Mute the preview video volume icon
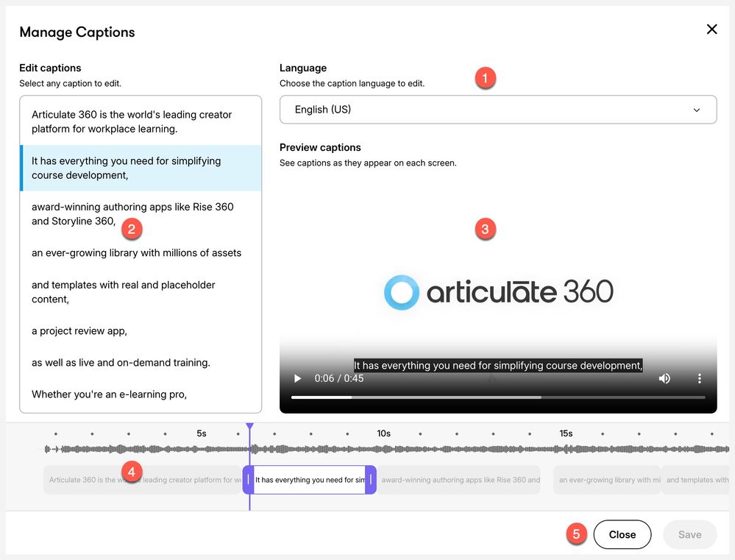Image resolution: width=735 pixels, height=560 pixels. [664, 378]
